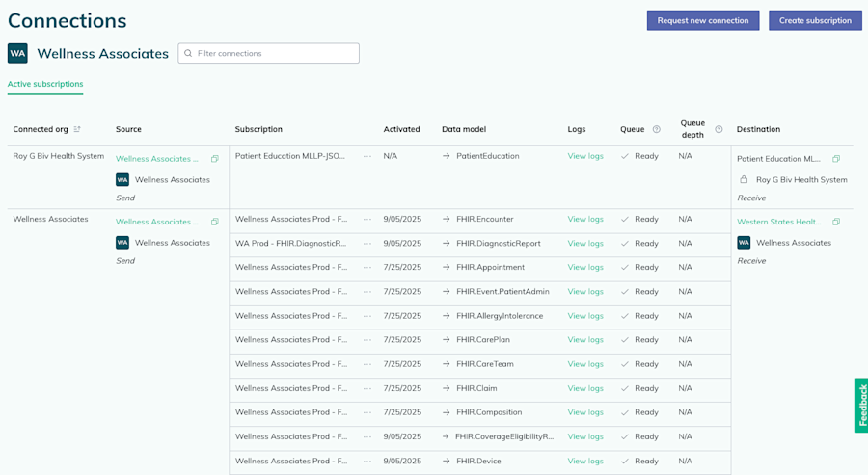868x475 pixels.
Task: View logs for FHIR.Encounter row
Action: pyautogui.click(x=585, y=220)
